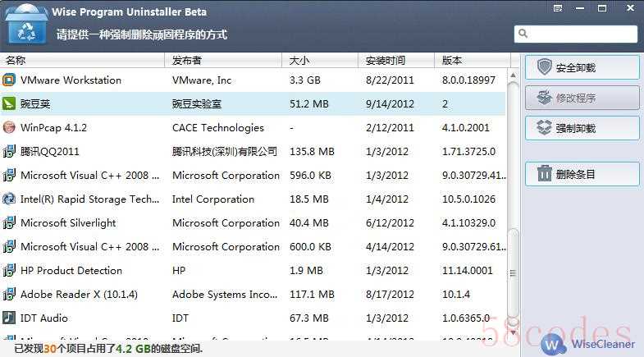Click the IDT Audio music note icon

coord(9,318)
